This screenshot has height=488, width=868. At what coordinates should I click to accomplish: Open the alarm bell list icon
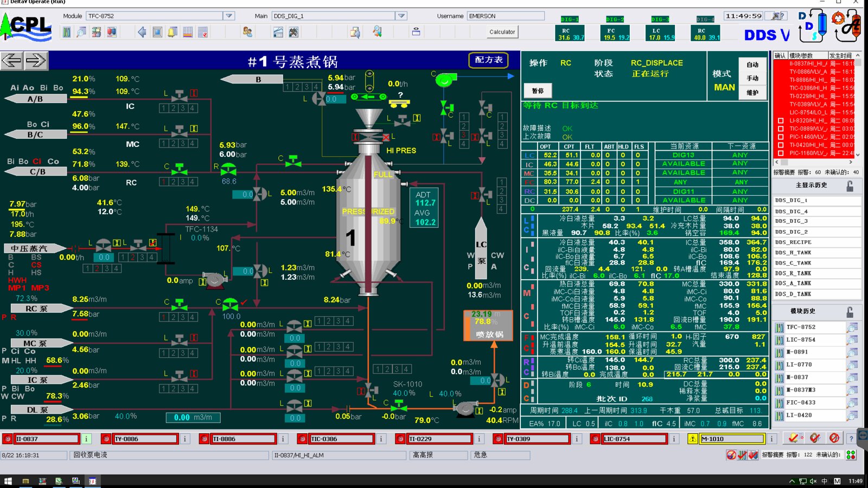pos(172,33)
